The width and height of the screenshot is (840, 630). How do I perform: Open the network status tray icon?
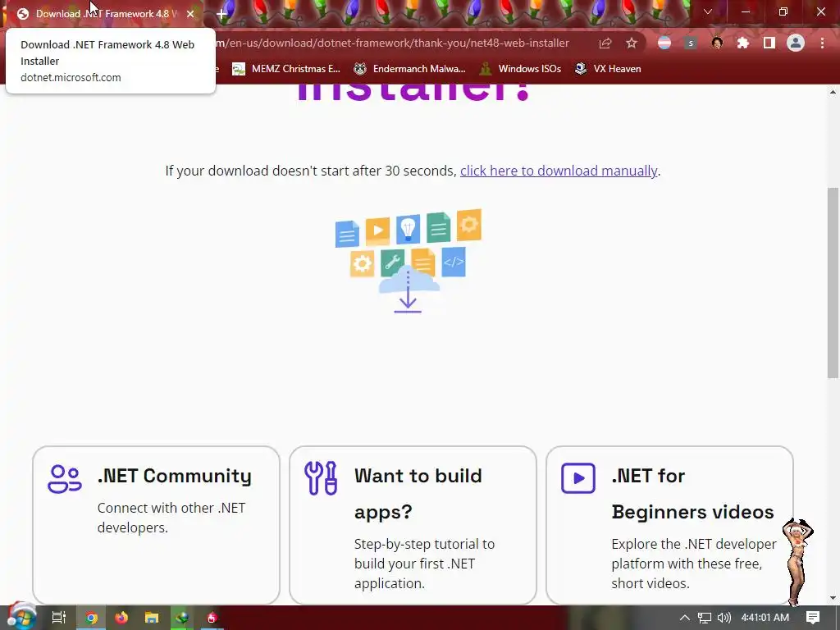click(705, 618)
